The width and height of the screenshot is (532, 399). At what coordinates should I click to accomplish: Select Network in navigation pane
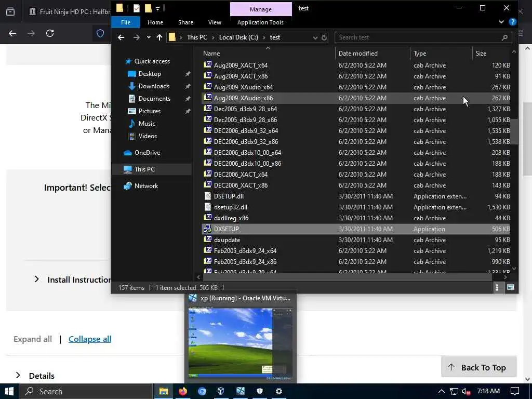pos(146,186)
